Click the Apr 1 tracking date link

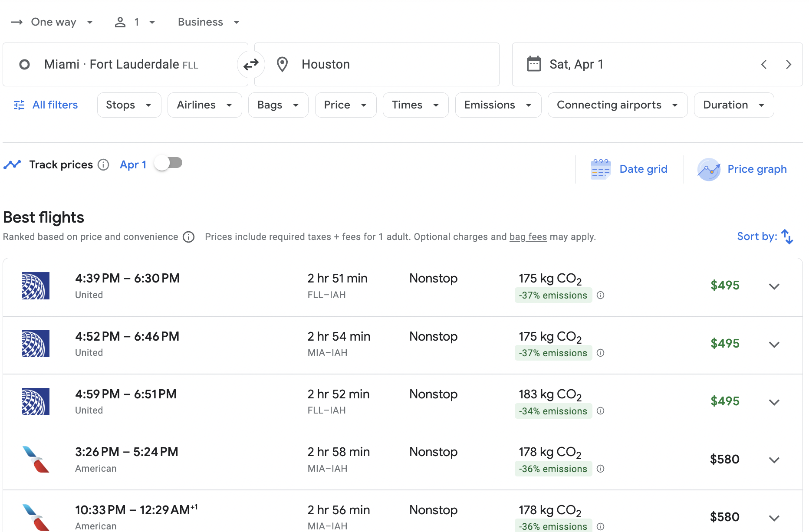(133, 165)
